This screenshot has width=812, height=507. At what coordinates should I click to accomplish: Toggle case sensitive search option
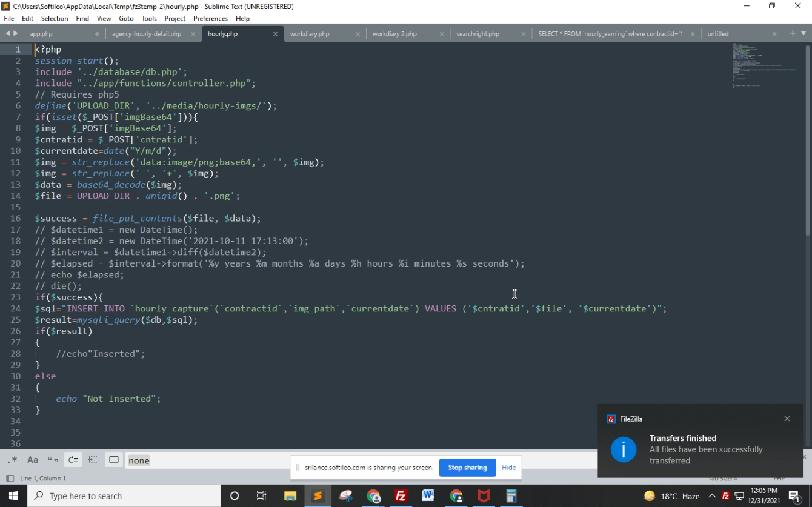pos(33,460)
